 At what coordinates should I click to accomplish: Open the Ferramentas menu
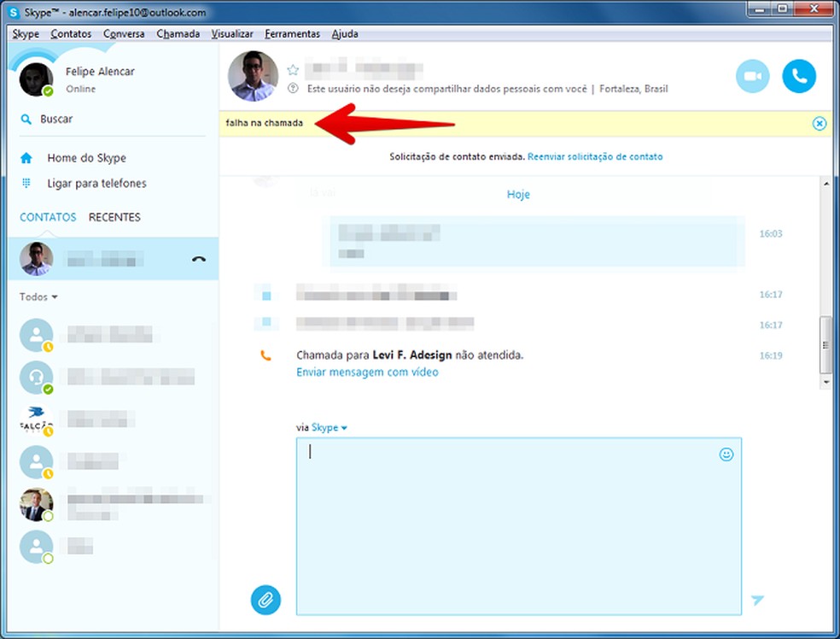292,34
